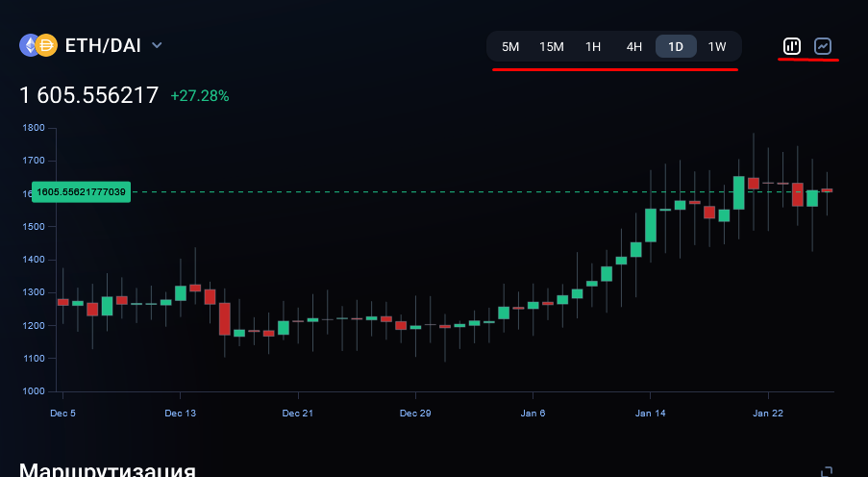Click the ETH/DAI token pair icon

[x=38, y=45]
